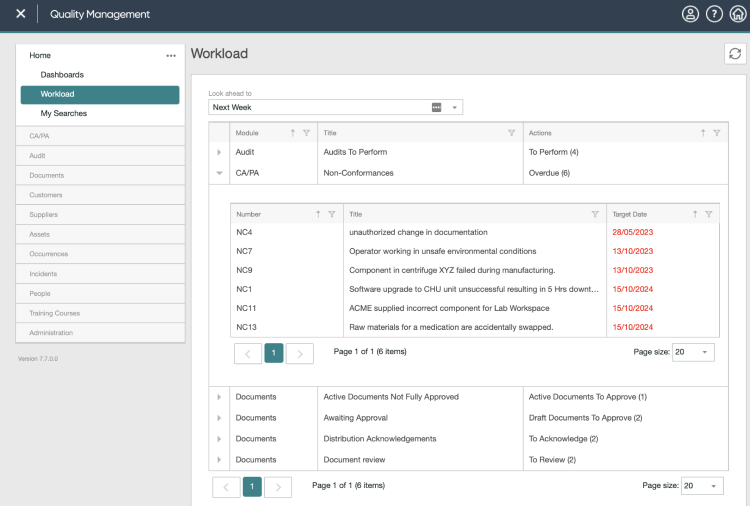The height and width of the screenshot is (506, 750).
Task: Click To Acknowledge (2) action
Action: click(x=563, y=439)
